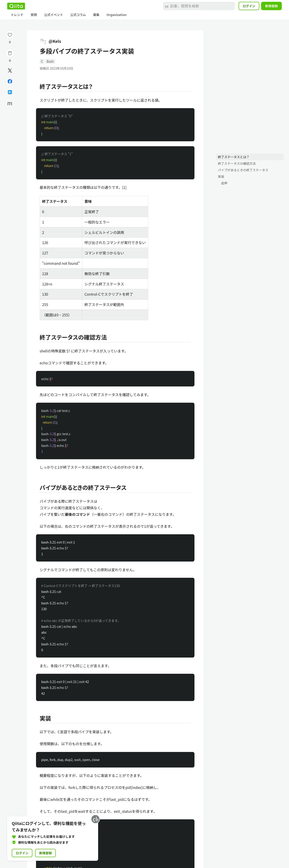Open the Organization tab
Image resolution: width=289 pixels, height=868 pixels.
click(116, 15)
